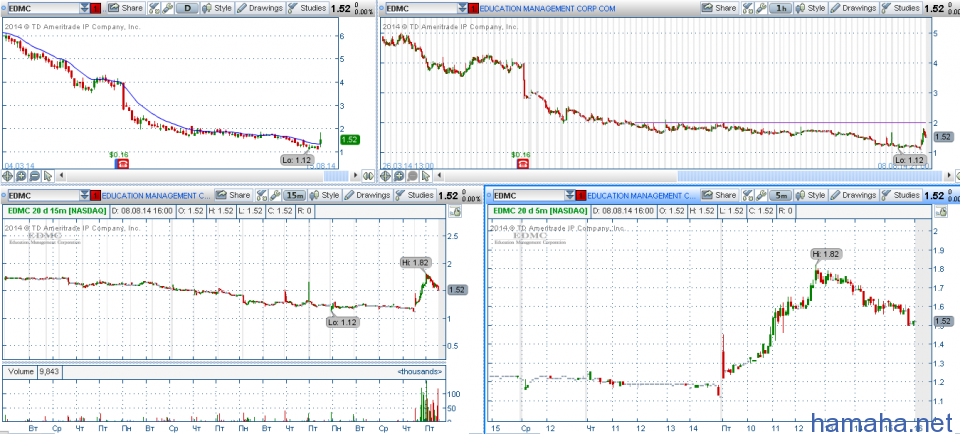Viewport: 960px width, 434px height.
Task: Open Style menu in the 1h chart
Action: click(x=811, y=9)
